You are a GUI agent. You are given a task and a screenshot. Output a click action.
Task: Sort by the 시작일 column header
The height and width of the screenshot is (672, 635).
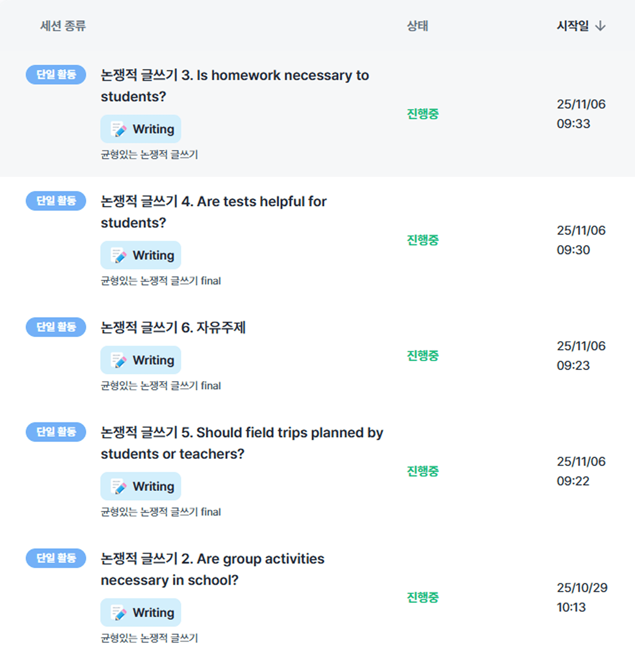tap(573, 26)
